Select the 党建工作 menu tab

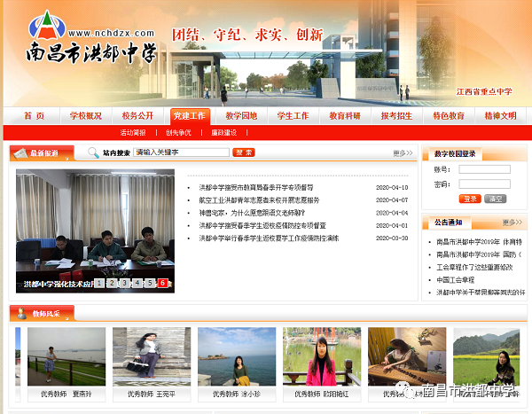coord(190,116)
